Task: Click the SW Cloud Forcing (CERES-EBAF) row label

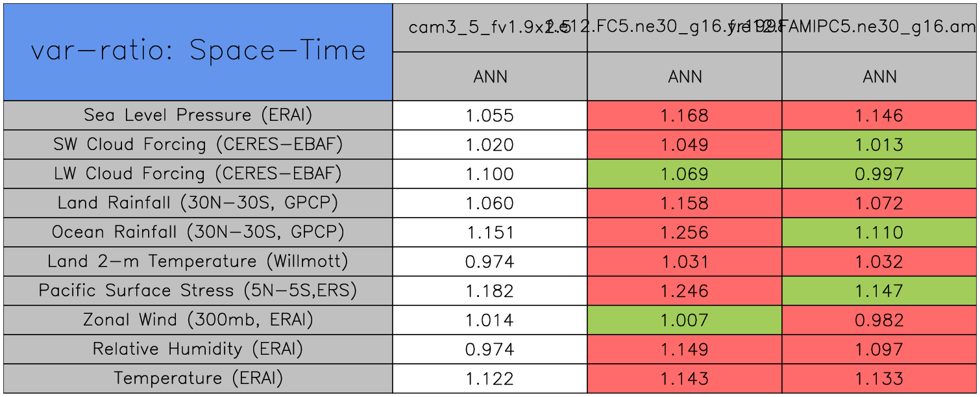Action: 198,145
